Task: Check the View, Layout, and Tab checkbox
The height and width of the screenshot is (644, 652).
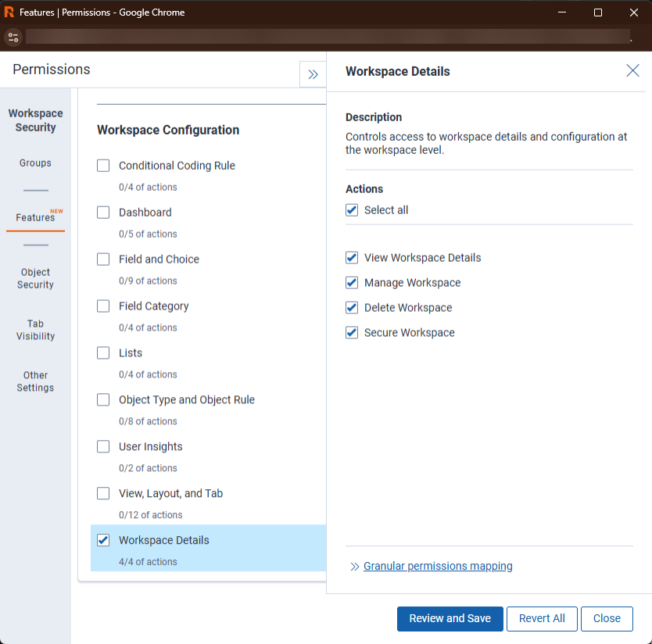Action: (103, 493)
